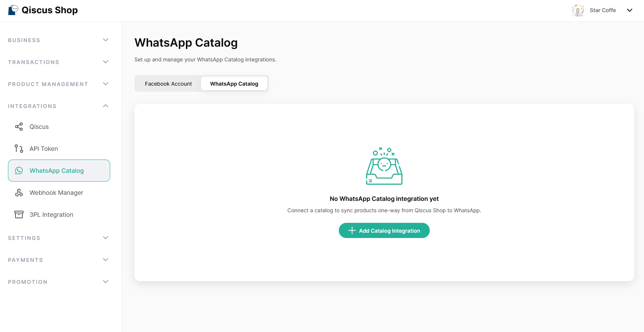Select the WhatsApp Catalog tab
This screenshot has width=644, height=332.
coord(234,84)
